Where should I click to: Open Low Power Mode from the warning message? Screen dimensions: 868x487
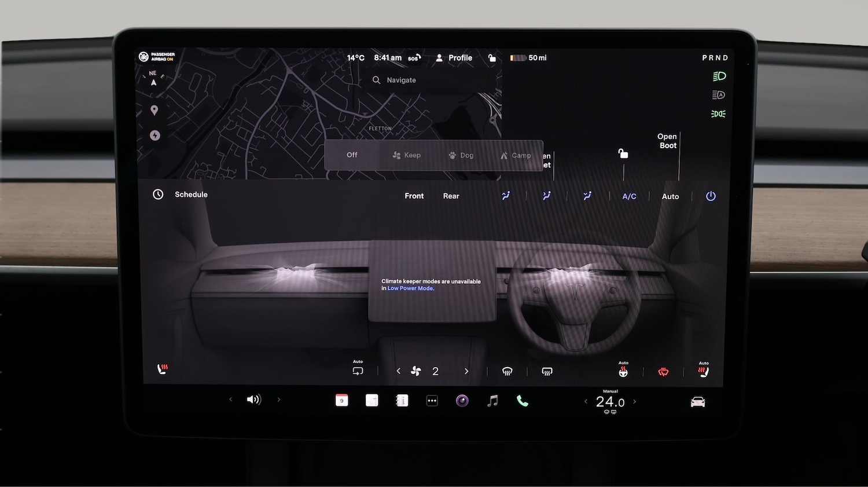tap(410, 288)
